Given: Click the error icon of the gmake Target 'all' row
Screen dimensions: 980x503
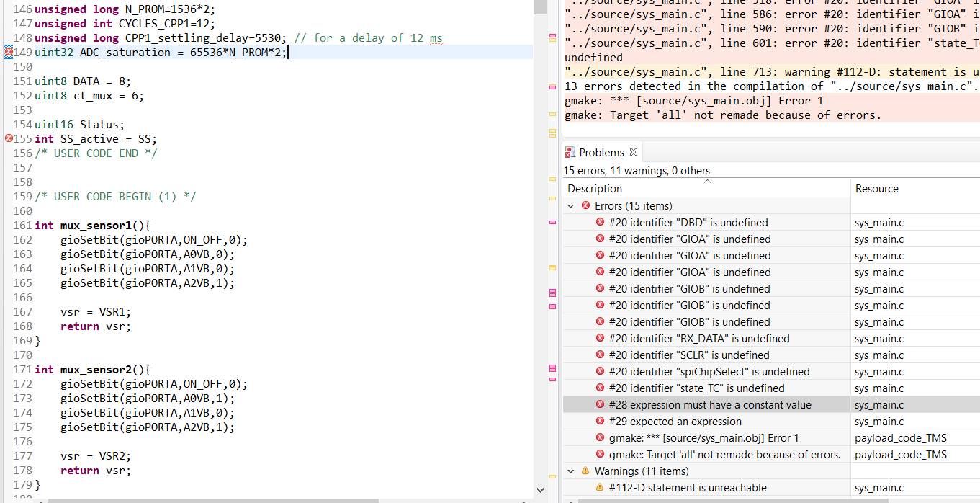Looking at the screenshot, I should click(x=600, y=454).
